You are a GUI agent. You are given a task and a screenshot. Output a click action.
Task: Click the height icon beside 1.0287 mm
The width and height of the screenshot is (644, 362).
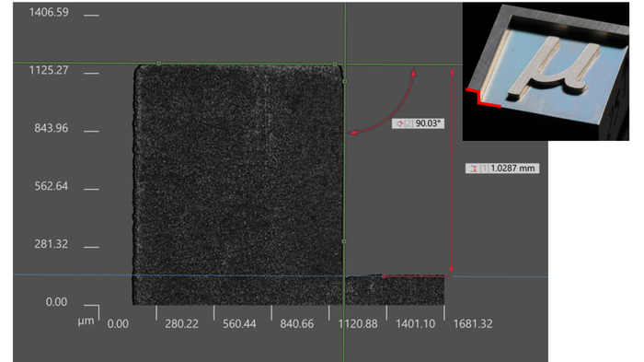474,169
